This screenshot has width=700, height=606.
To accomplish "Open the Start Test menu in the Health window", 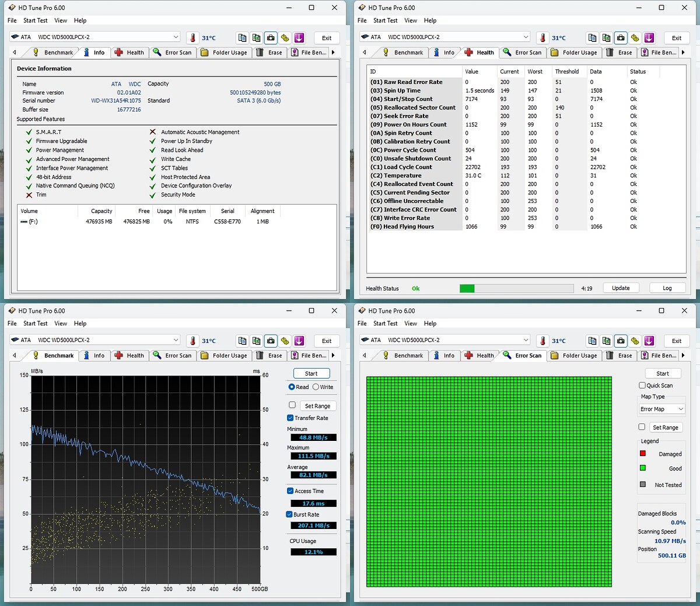I will coord(386,20).
